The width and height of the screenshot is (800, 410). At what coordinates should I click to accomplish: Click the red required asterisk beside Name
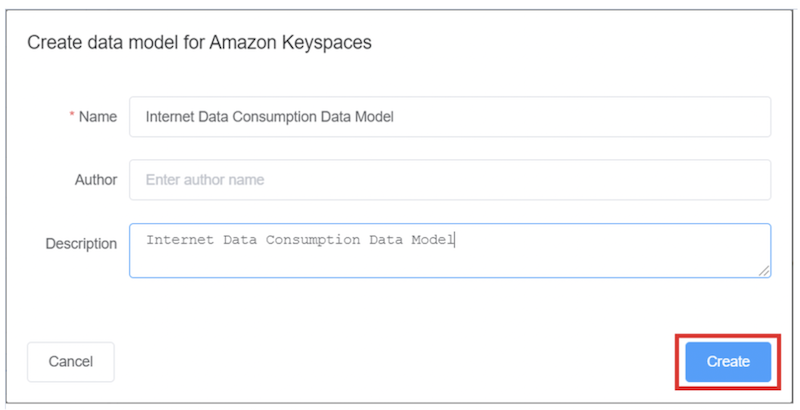click(72, 116)
